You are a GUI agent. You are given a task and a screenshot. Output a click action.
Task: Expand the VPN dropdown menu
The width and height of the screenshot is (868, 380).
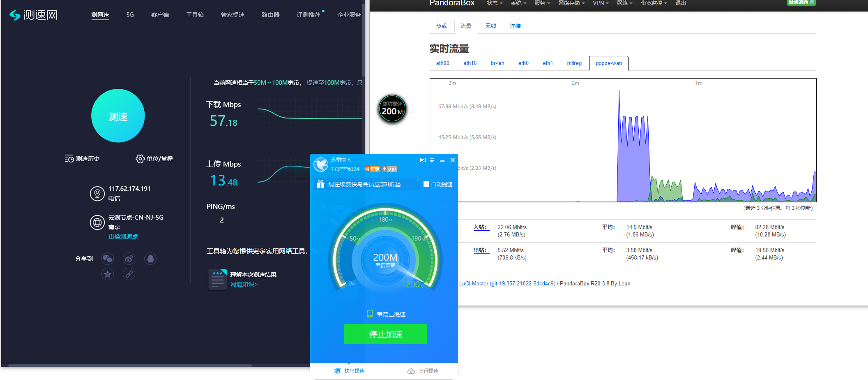tap(600, 3)
